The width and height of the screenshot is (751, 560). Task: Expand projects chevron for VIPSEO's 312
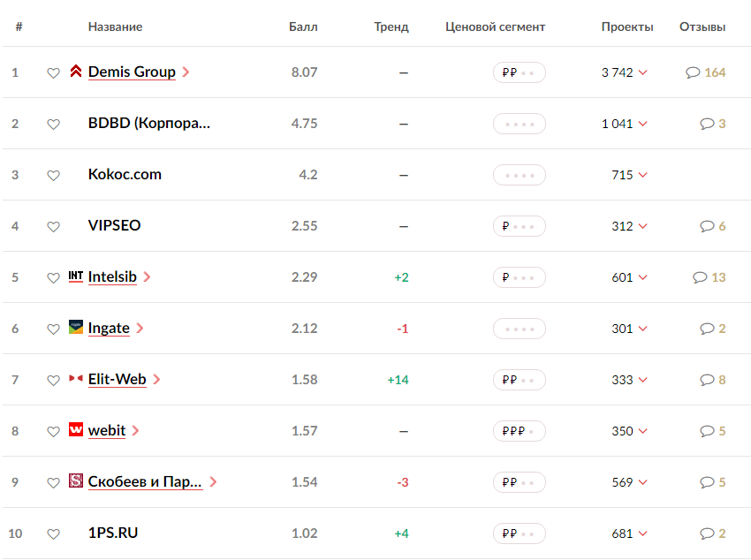(x=643, y=226)
